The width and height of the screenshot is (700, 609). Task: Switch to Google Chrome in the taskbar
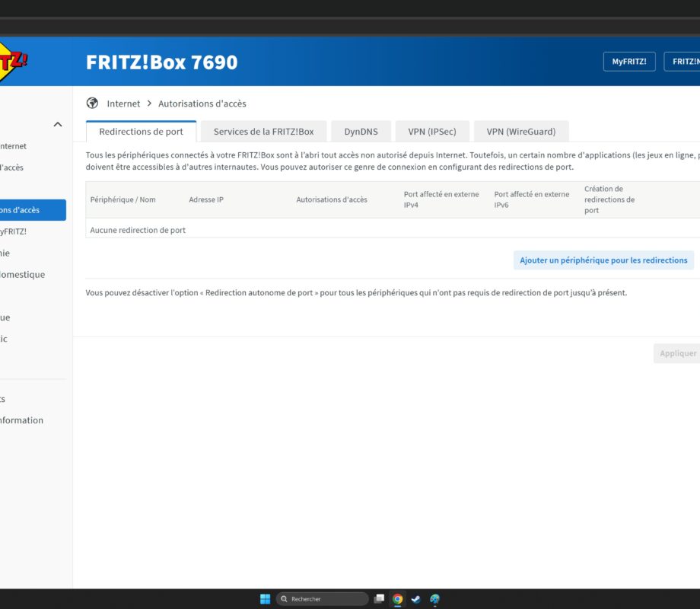coord(397,599)
